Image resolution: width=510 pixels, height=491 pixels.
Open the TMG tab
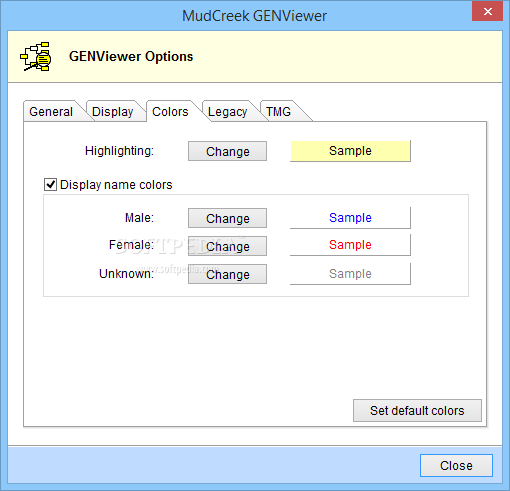point(278,111)
